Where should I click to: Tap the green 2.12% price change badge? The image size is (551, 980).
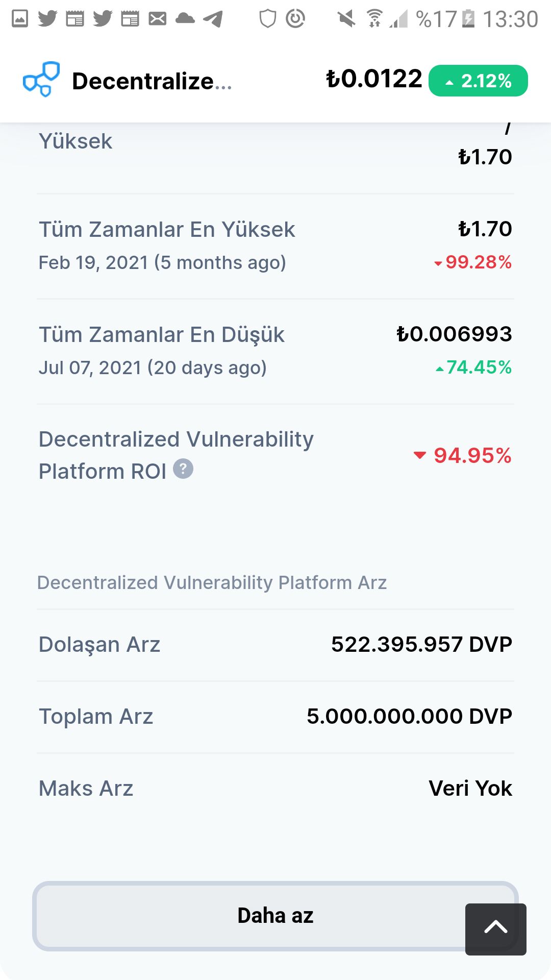tap(478, 81)
